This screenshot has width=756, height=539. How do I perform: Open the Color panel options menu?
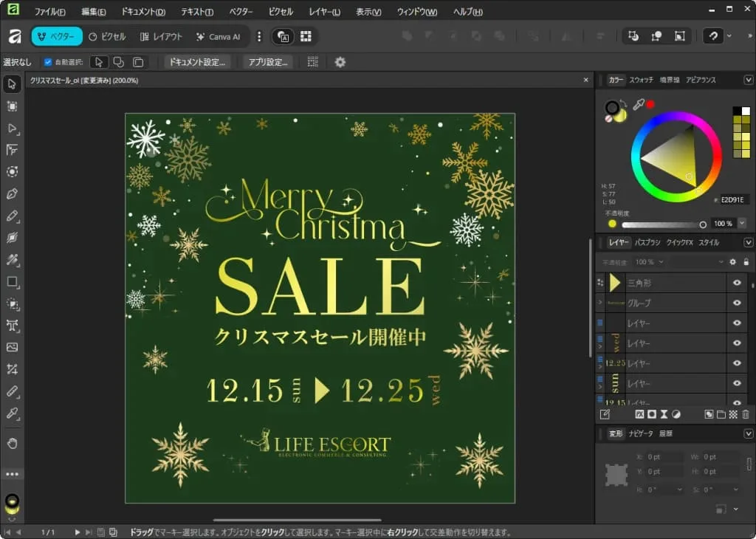[x=748, y=80]
